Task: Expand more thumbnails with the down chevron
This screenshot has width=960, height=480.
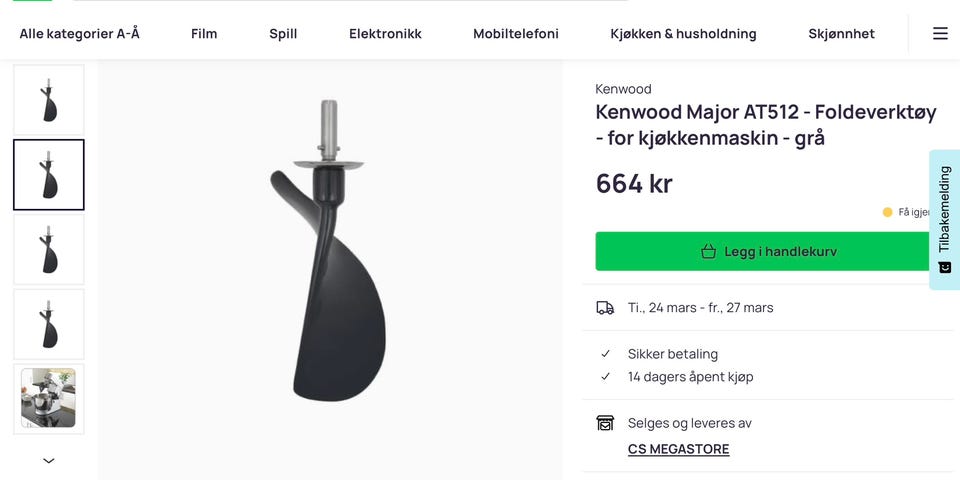Action: [48, 460]
